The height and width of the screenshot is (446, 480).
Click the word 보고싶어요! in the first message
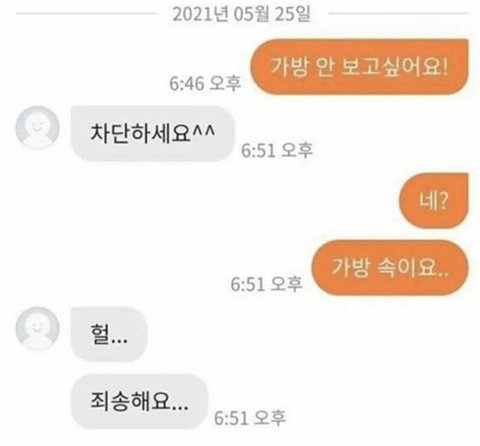click(394, 67)
